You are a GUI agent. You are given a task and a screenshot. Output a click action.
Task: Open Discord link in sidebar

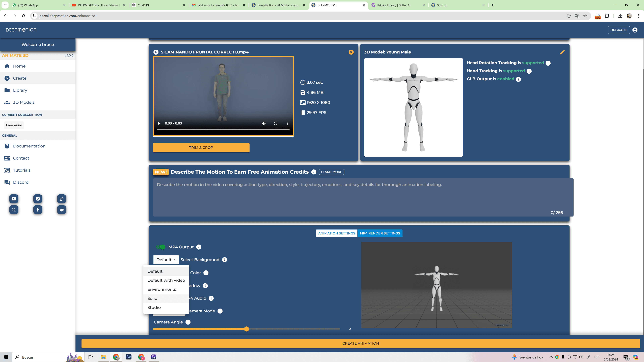(x=38, y=182)
